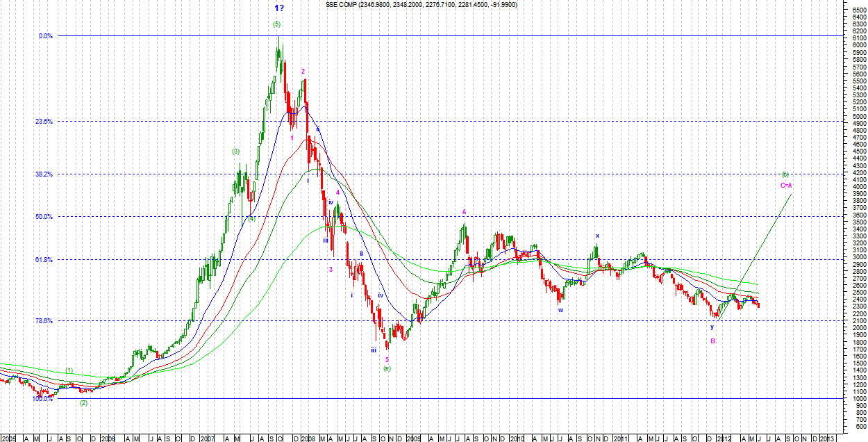Screen dimensions: 868x442
Task: Click the 2009 year marker on time axis
Action: (413, 438)
